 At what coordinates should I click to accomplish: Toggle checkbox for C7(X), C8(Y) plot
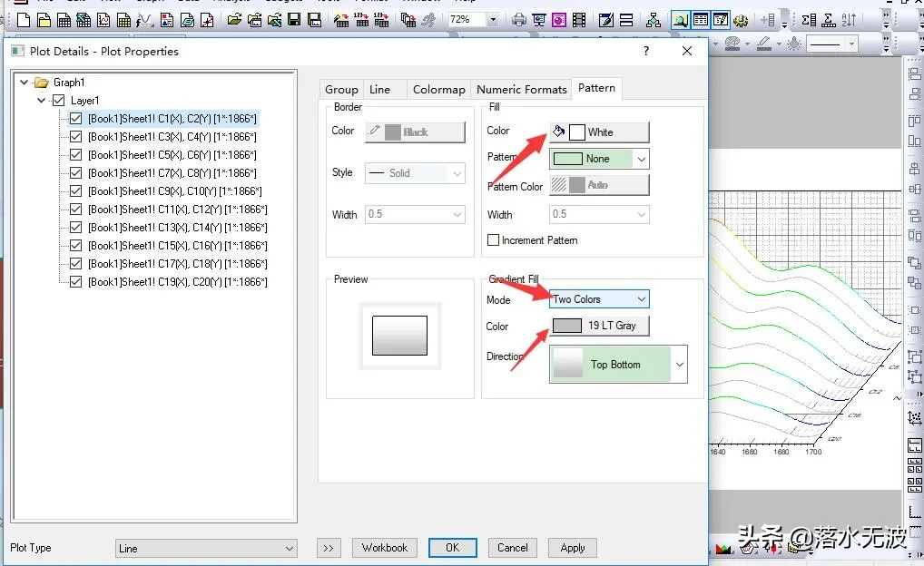click(75, 173)
